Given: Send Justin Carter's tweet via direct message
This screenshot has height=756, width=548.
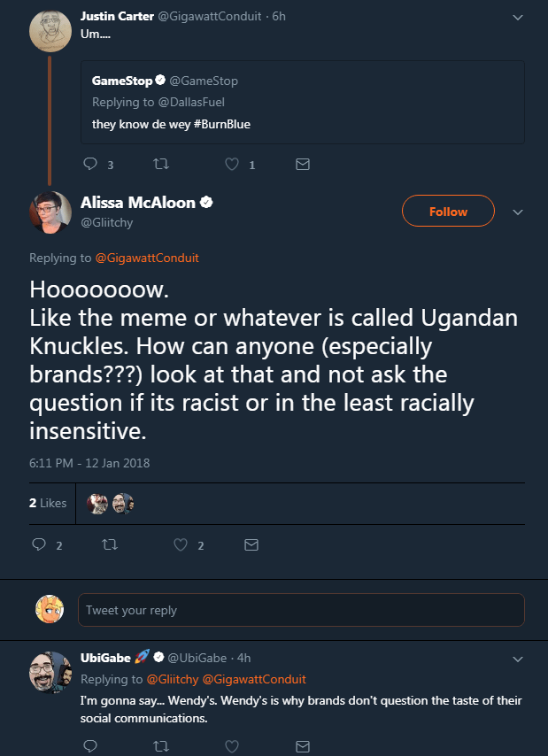Looking at the screenshot, I should pos(303,165).
